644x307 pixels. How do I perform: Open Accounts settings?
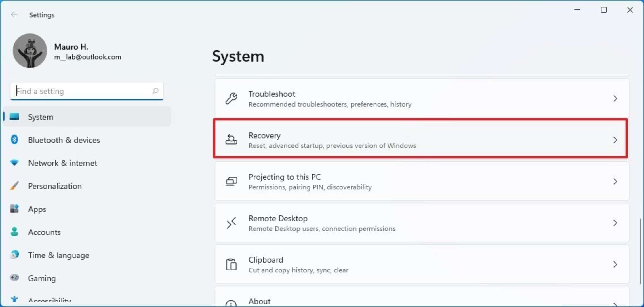[87, 232]
